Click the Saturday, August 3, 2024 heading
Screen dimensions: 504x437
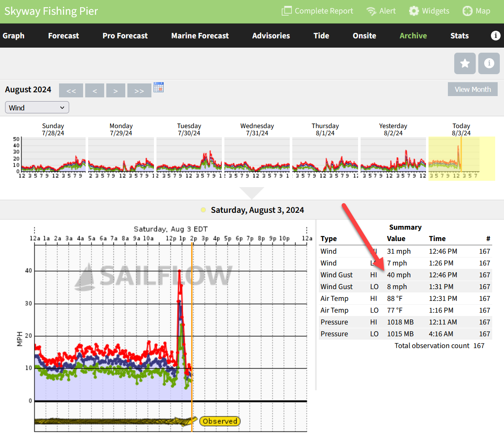point(257,210)
